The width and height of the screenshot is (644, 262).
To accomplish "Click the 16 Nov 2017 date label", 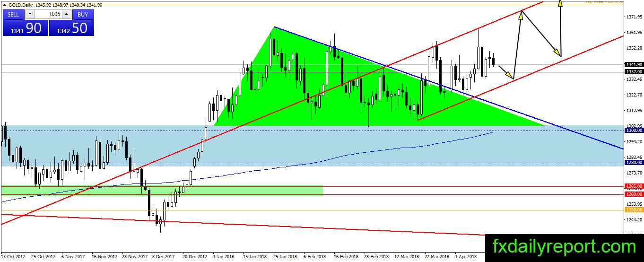I will tap(104, 257).
